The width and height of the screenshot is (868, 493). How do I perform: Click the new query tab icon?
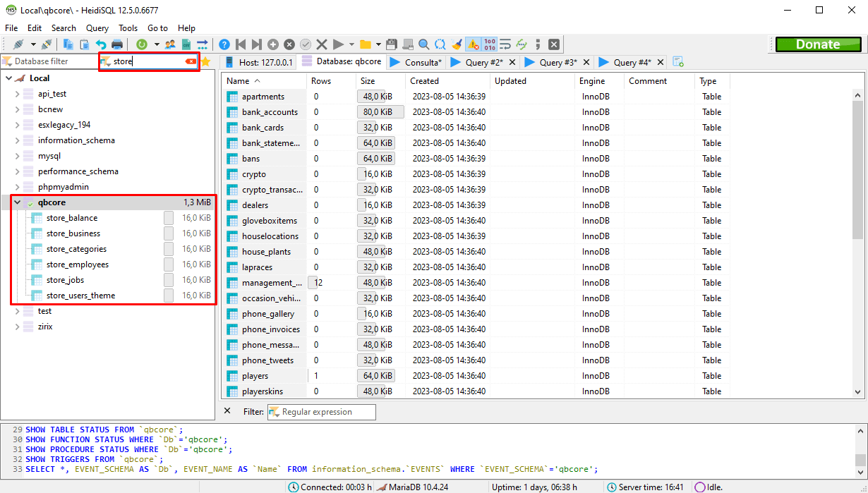[x=677, y=62]
